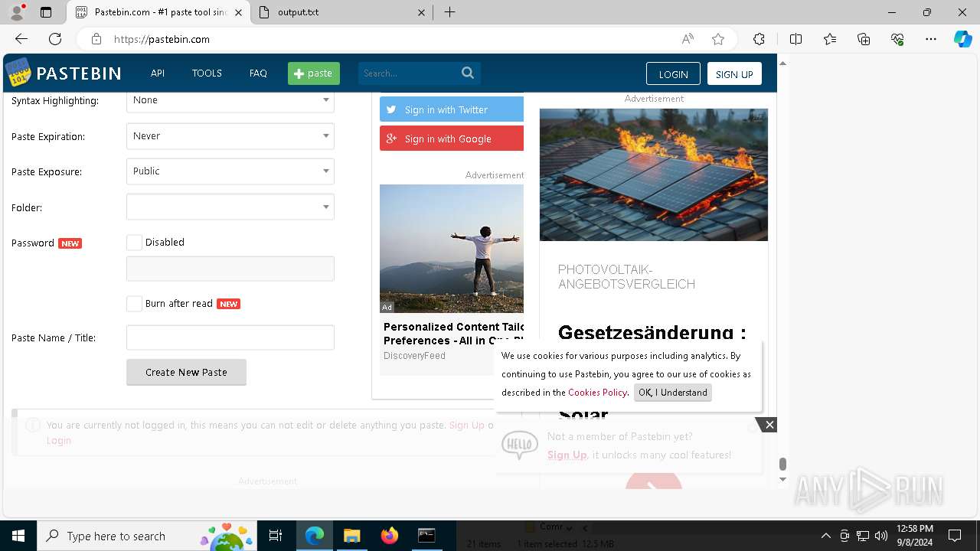Launch Firefox from the taskbar

point(389,536)
